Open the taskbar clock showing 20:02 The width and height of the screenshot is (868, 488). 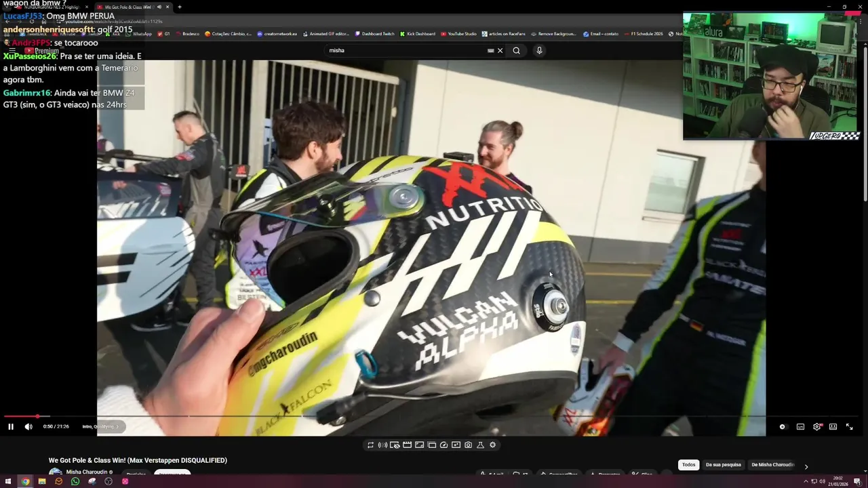tap(838, 481)
